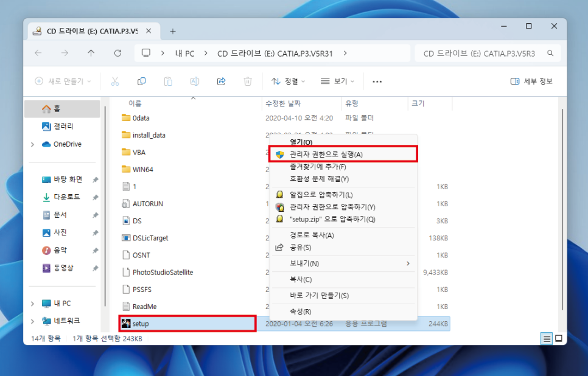The width and height of the screenshot is (588, 376).
Task: Sort by the 이름 column header
Action: coord(135,103)
